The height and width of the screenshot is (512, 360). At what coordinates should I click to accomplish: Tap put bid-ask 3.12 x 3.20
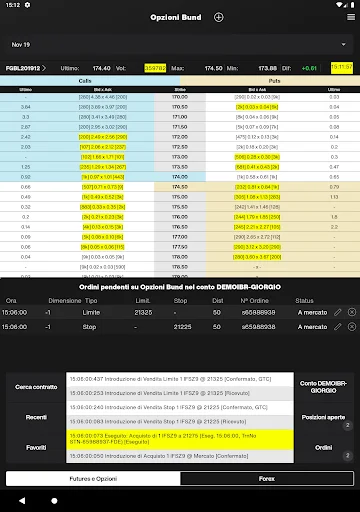[x=257, y=247]
